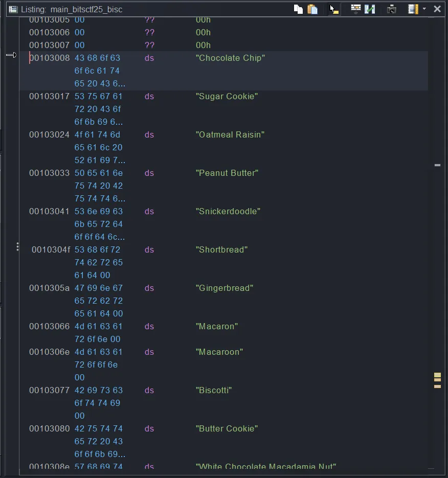Image resolution: width=448 pixels, height=478 pixels.
Task: Take a snapshot with the camera icon
Action: pos(391,9)
